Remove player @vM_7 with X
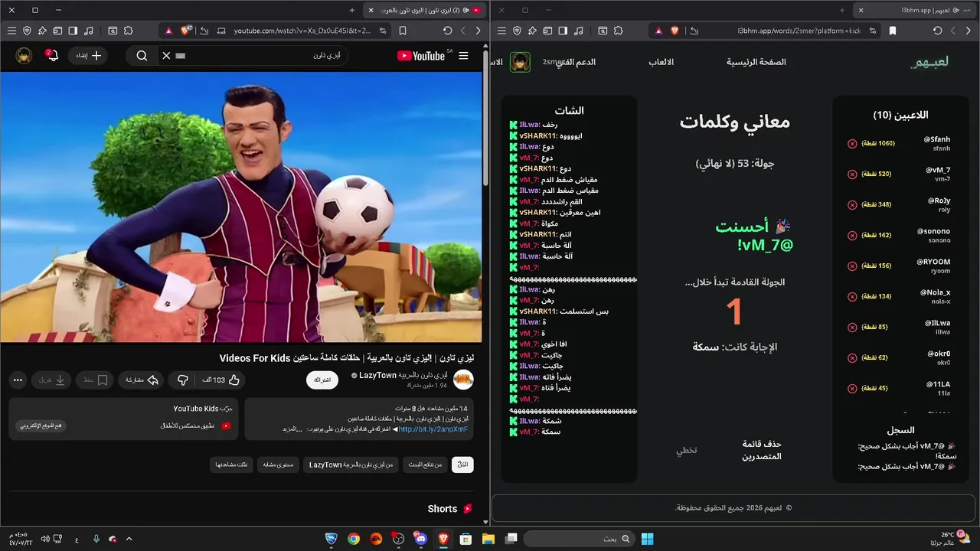The image size is (980, 551). (852, 174)
